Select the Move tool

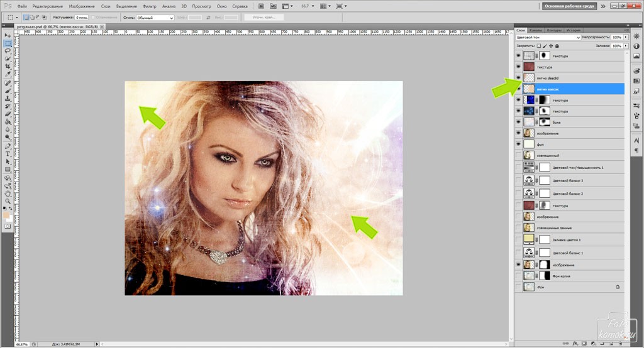[x=8, y=35]
